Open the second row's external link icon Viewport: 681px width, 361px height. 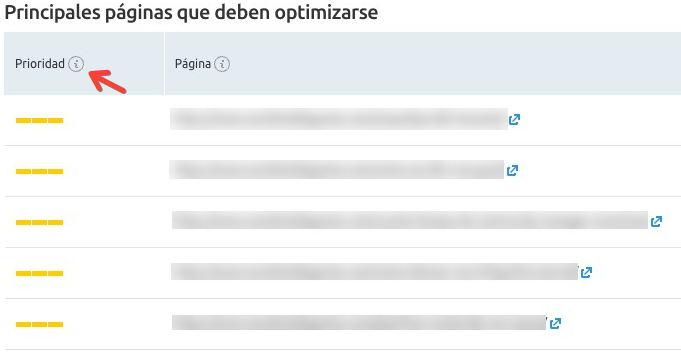pos(512,170)
